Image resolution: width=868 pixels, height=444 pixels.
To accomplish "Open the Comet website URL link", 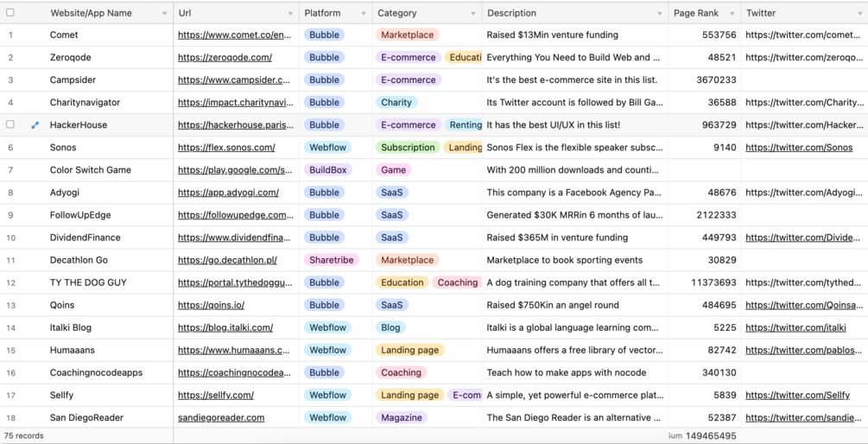I will click(234, 35).
